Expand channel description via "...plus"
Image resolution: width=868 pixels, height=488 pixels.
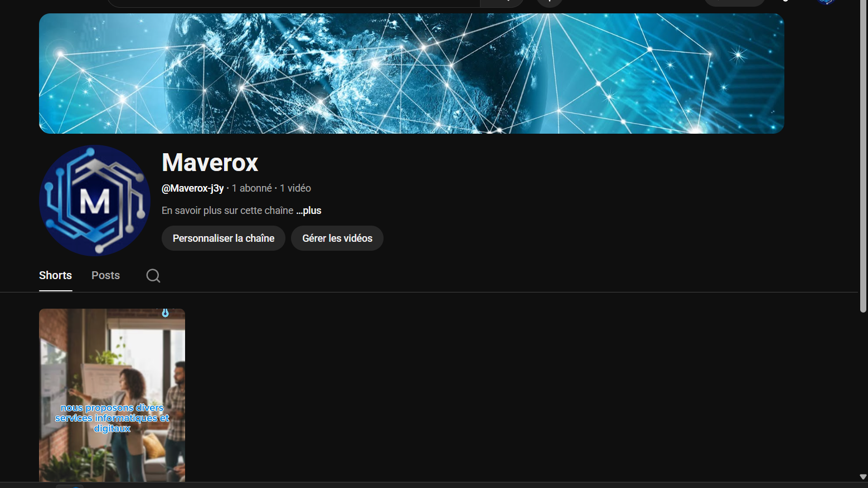pyautogui.click(x=309, y=211)
